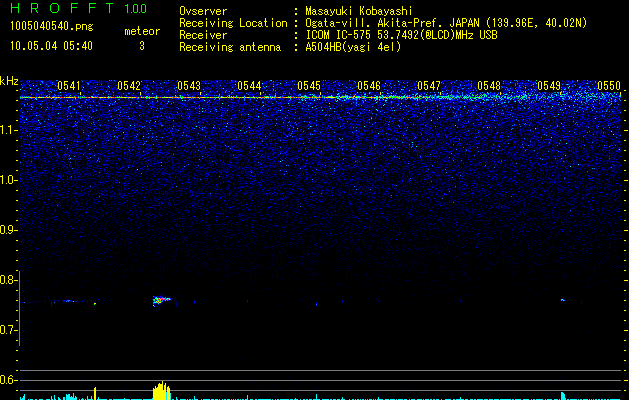Click the 0550 time marker
The image size is (629, 400).
point(609,86)
